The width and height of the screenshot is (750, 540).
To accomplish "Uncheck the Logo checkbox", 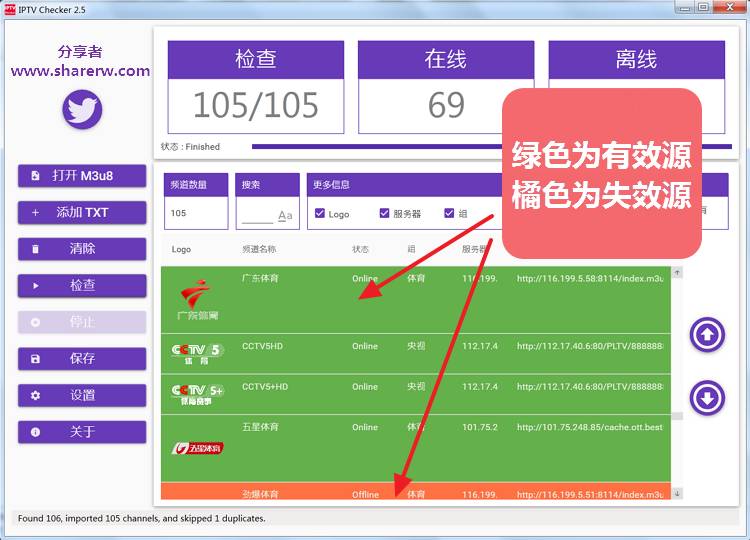I will (320, 213).
